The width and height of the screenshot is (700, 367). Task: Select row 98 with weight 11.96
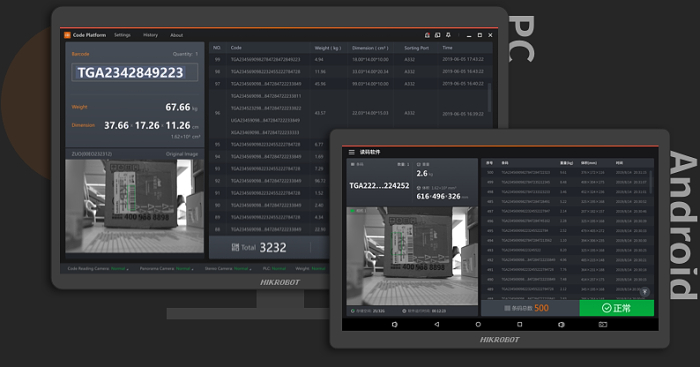(x=350, y=71)
